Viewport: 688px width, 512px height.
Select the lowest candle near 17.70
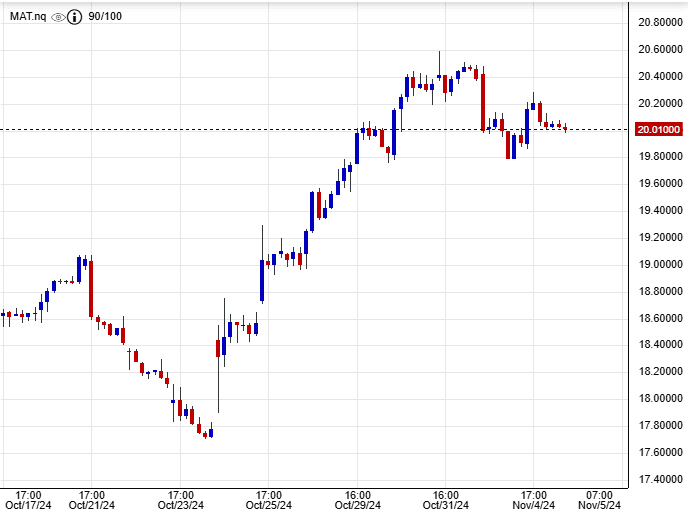point(205,434)
